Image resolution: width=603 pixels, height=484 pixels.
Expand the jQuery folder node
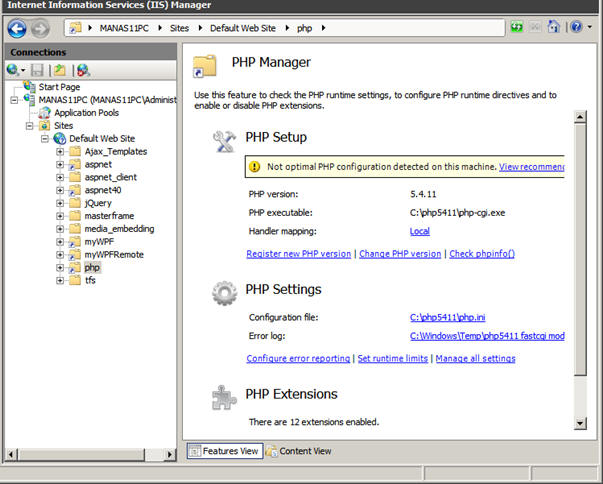pyautogui.click(x=60, y=203)
